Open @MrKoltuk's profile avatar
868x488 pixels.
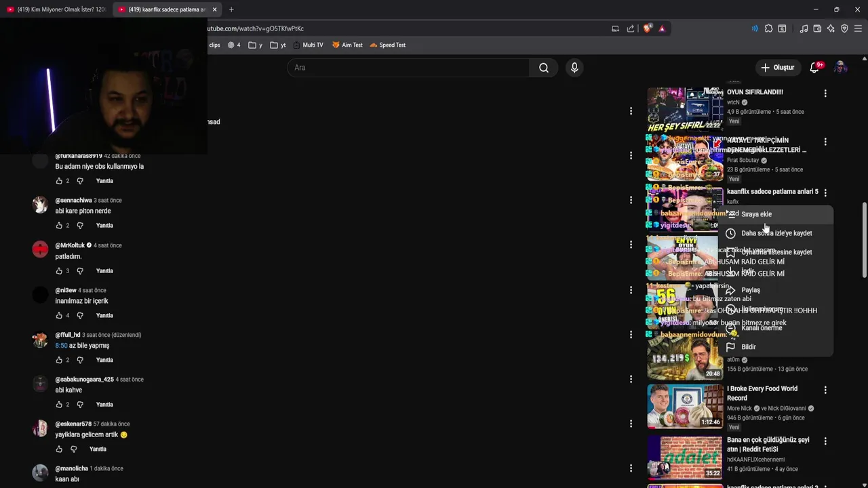(x=40, y=249)
